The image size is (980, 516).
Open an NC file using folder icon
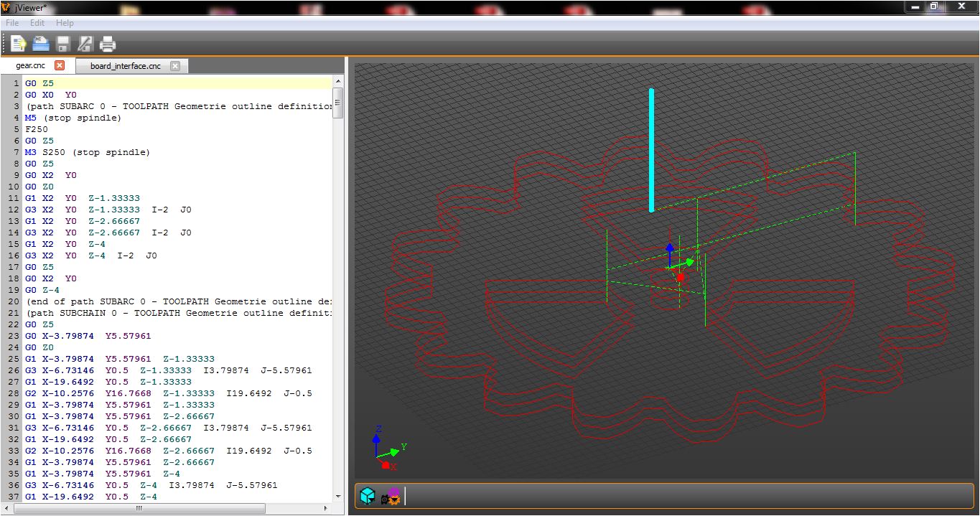tap(40, 43)
